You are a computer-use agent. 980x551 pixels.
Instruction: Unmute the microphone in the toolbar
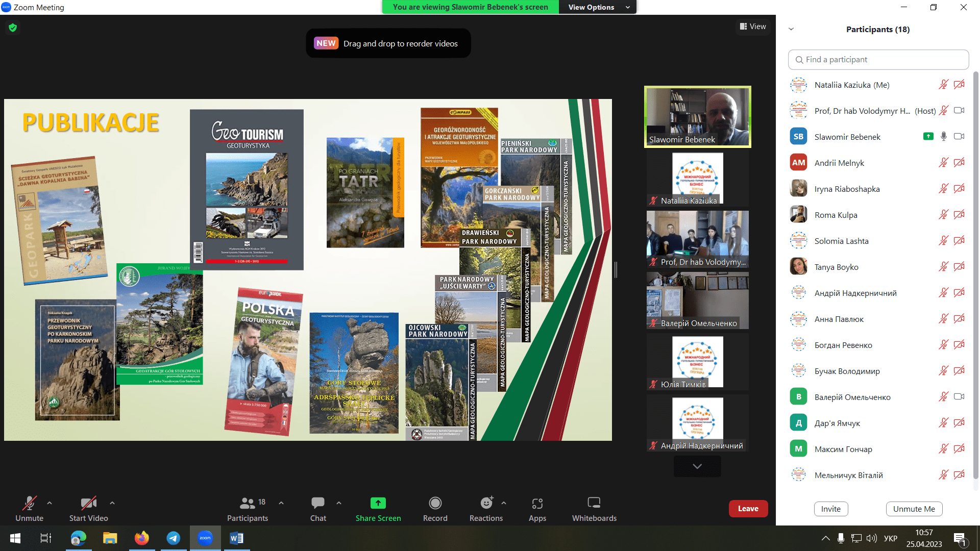(x=29, y=504)
